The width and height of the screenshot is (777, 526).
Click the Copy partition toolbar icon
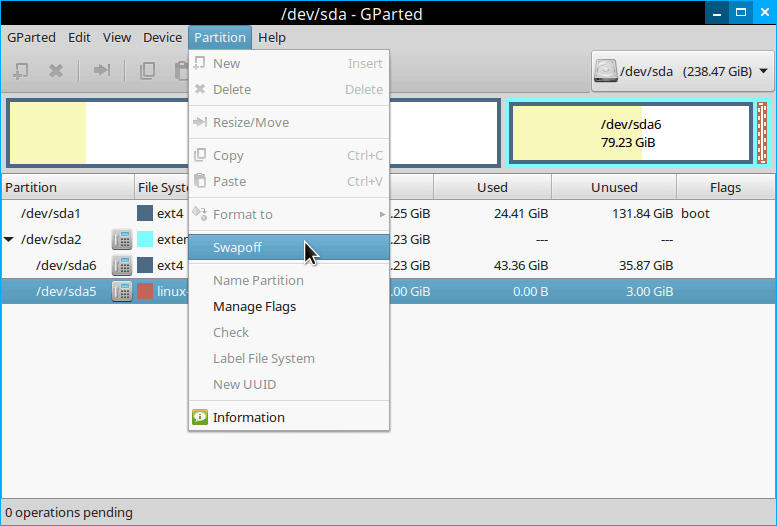coord(147,71)
